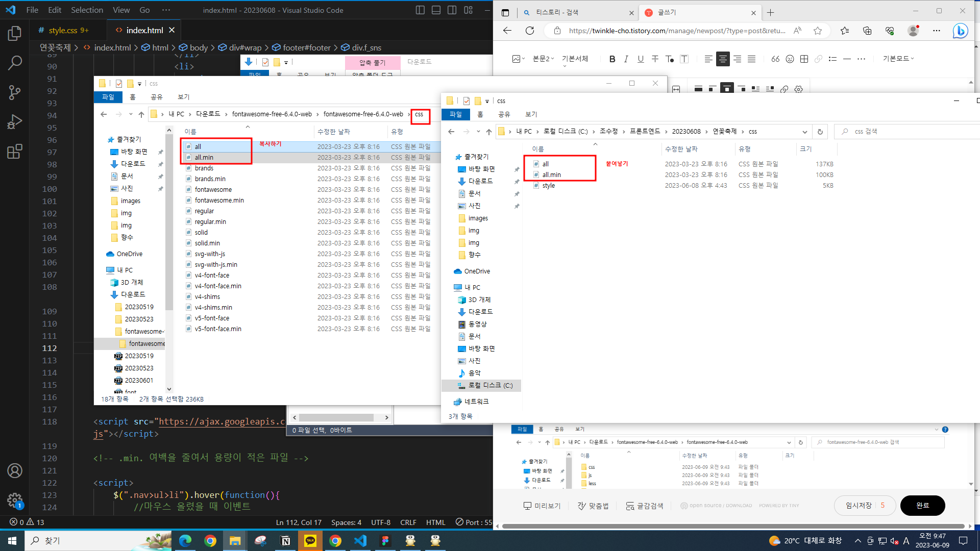The height and width of the screenshot is (551, 980).
Task: Click 완료 publish button
Action: pos(922,505)
